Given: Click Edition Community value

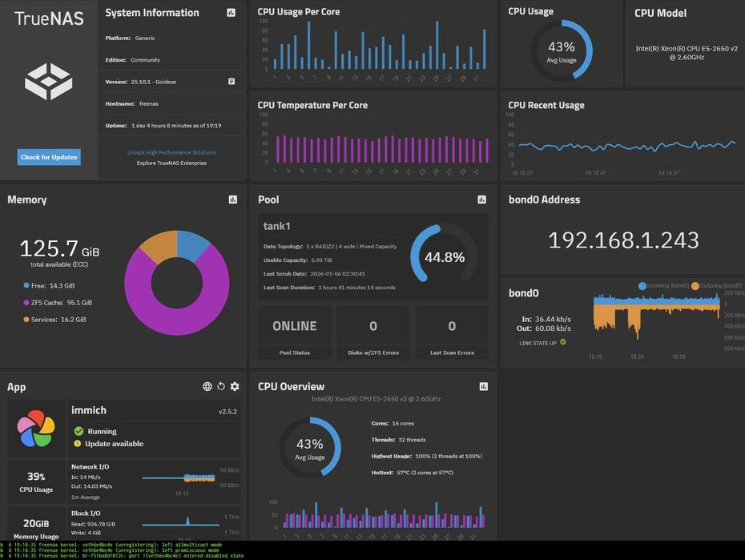Looking at the screenshot, I should pyautogui.click(x=145, y=60).
